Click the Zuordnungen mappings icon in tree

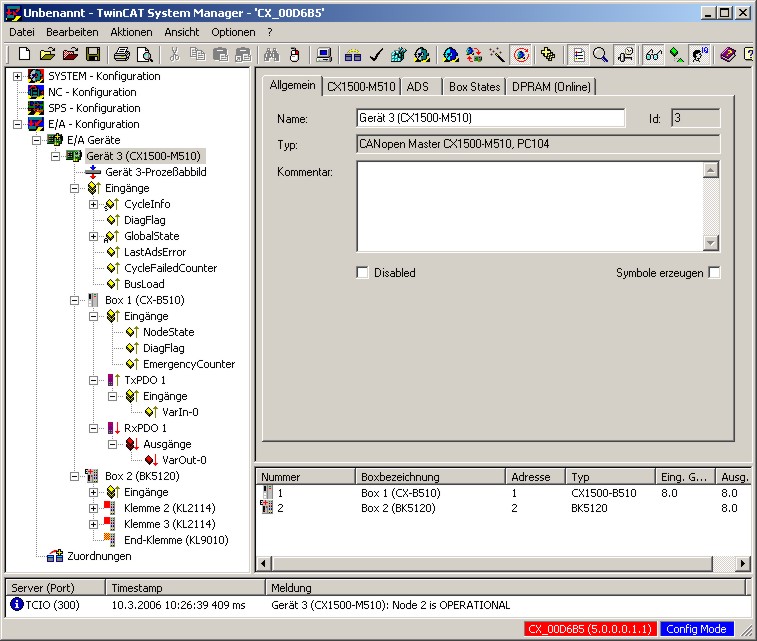[55, 556]
